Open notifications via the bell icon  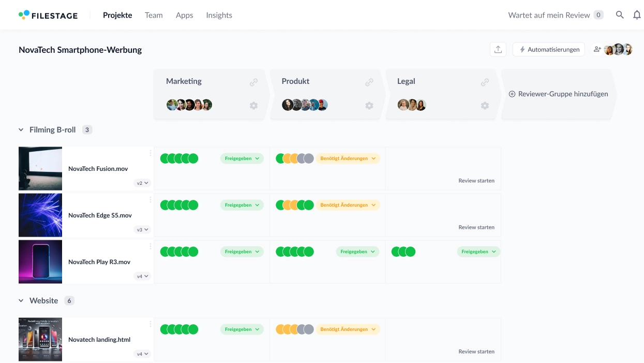coord(637,15)
